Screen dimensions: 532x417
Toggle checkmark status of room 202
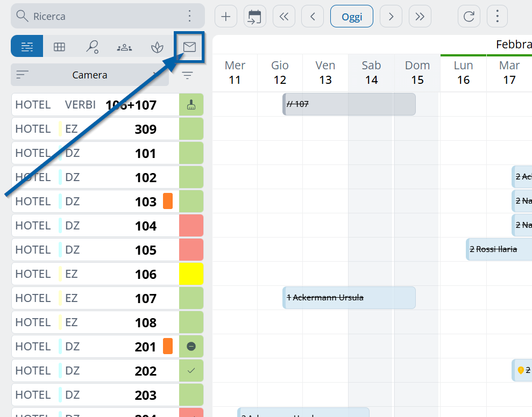pyautogui.click(x=191, y=371)
